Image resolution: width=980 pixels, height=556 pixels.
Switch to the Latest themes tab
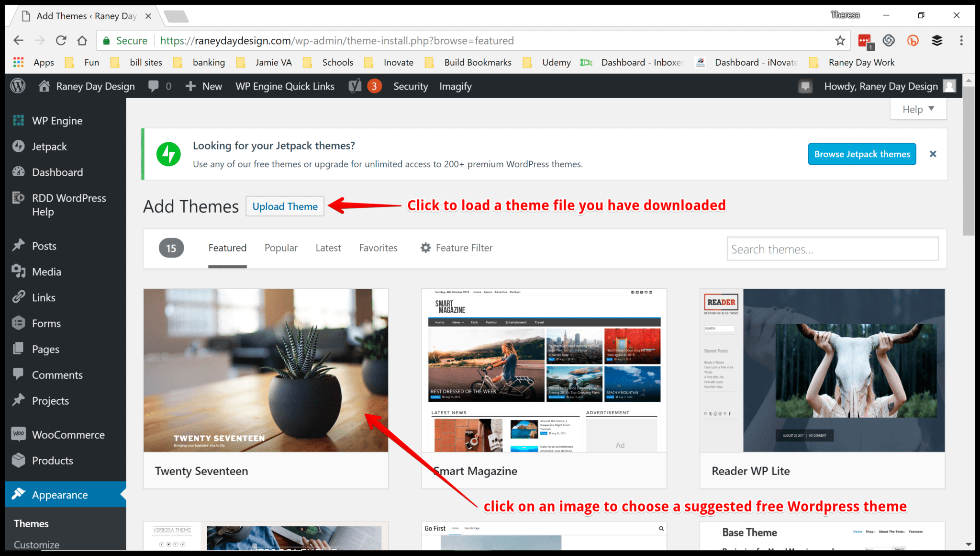point(328,248)
